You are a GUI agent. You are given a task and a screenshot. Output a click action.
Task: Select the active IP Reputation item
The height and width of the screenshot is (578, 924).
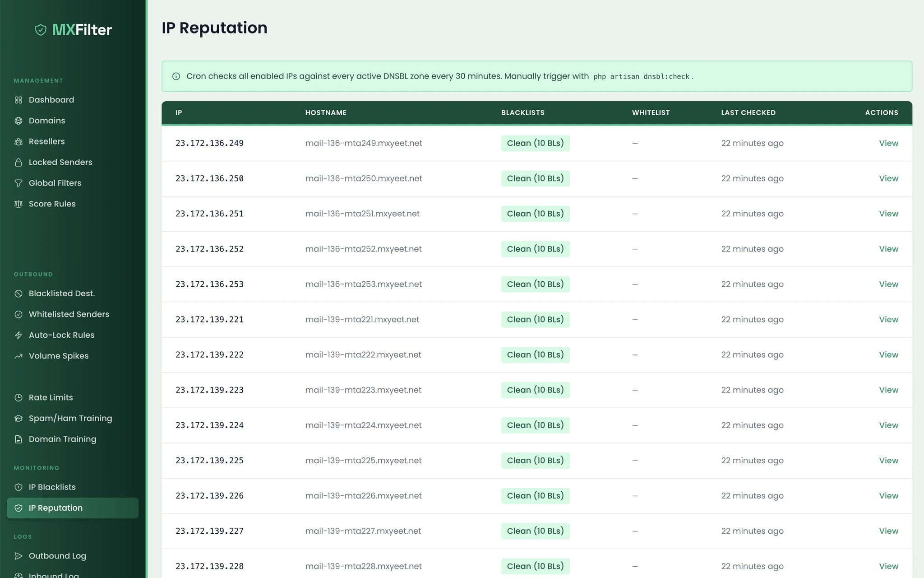coord(73,508)
